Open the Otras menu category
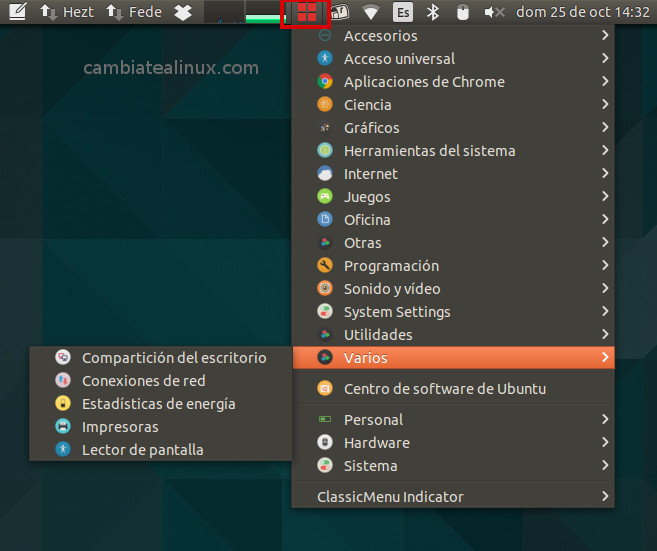This screenshot has width=657, height=551. tap(453, 242)
